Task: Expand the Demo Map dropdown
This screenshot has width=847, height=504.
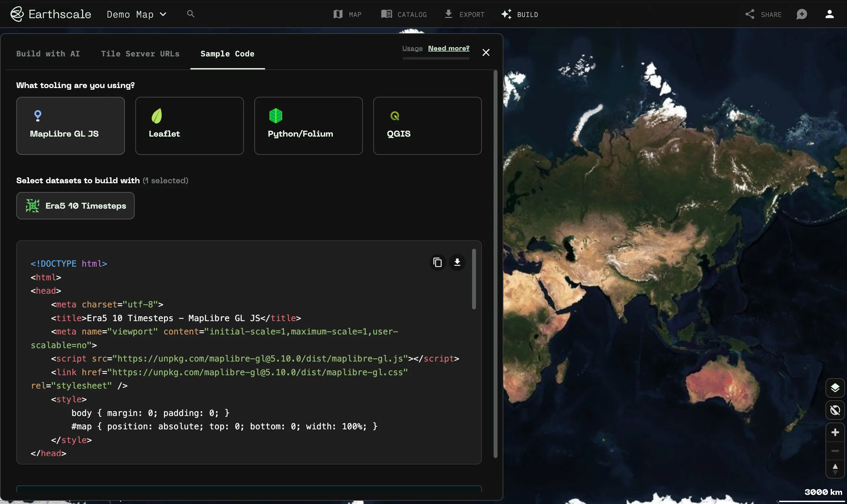Action: point(137,14)
